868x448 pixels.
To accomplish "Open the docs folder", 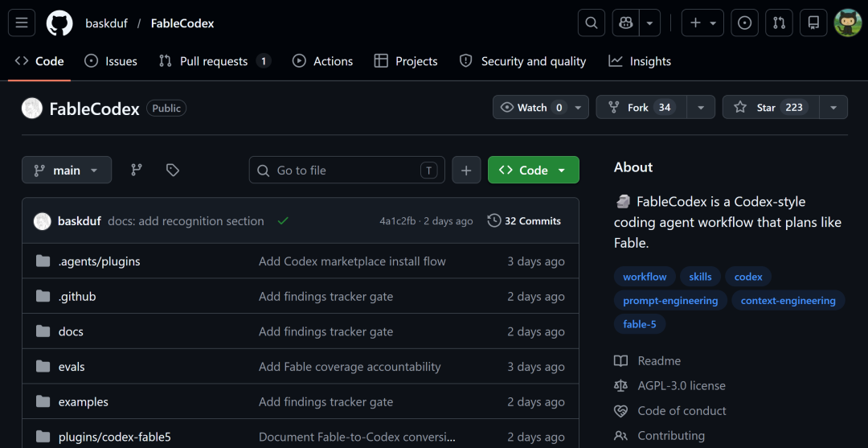I will click(x=71, y=331).
